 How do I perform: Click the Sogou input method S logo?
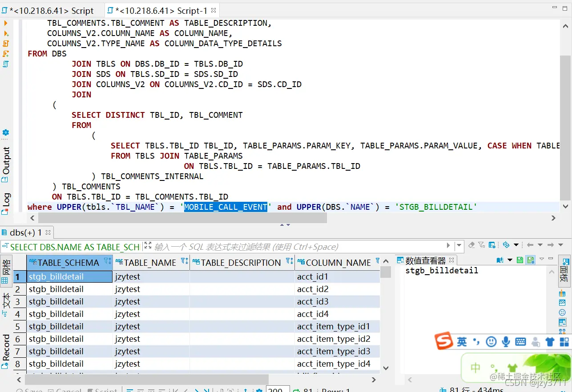click(x=443, y=341)
